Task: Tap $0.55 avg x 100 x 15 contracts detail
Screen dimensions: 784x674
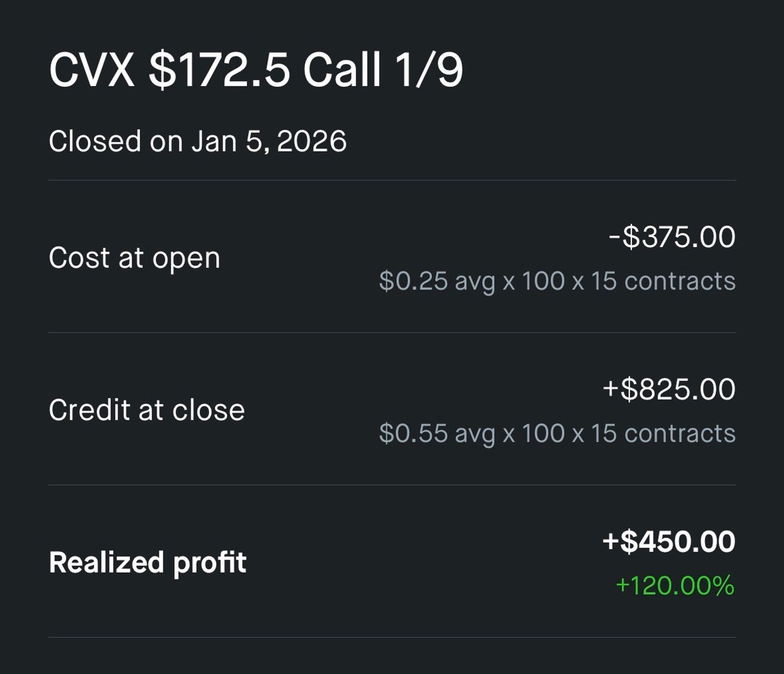Action: pyautogui.click(x=557, y=433)
